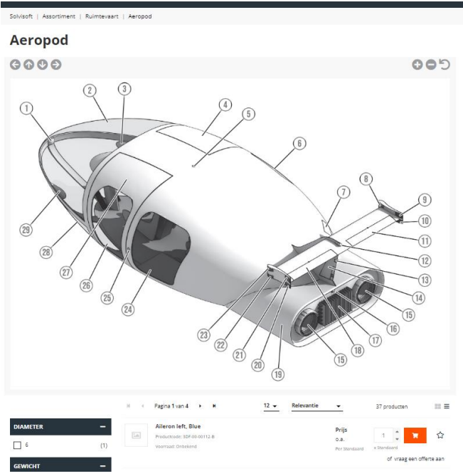
Task: Select part callout number 13
Action: 425,280
